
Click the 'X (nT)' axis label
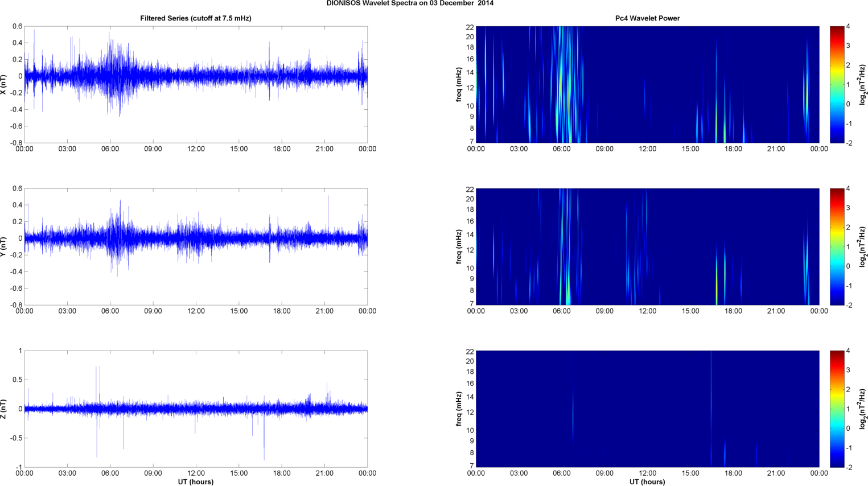3,84
